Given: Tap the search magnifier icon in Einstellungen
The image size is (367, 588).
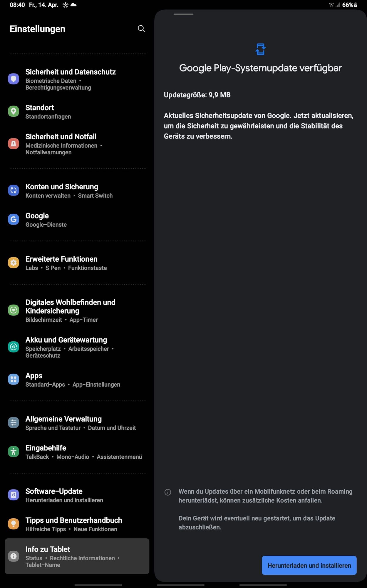Looking at the screenshot, I should tap(141, 29).
